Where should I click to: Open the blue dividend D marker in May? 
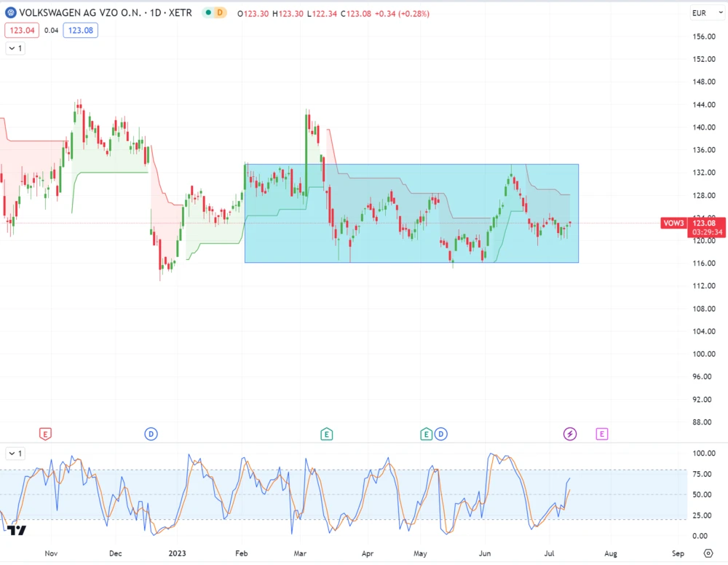440,434
